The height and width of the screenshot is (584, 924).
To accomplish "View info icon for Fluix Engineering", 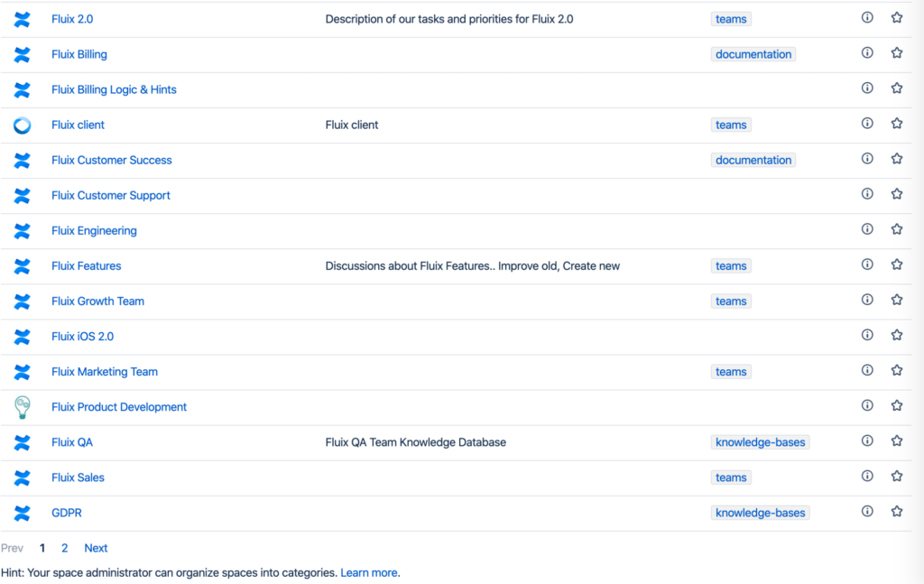I will [867, 229].
